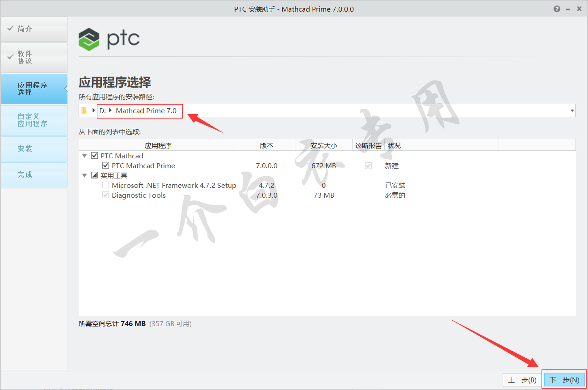Toggle the 实用工具 group checkbox

(x=94, y=175)
